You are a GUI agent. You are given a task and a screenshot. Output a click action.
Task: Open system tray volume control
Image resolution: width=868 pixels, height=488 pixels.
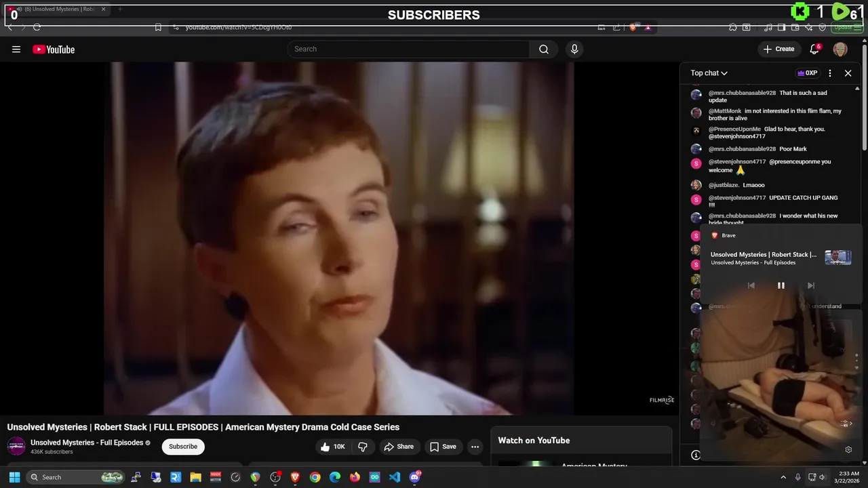pyautogui.click(x=823, y=477)
